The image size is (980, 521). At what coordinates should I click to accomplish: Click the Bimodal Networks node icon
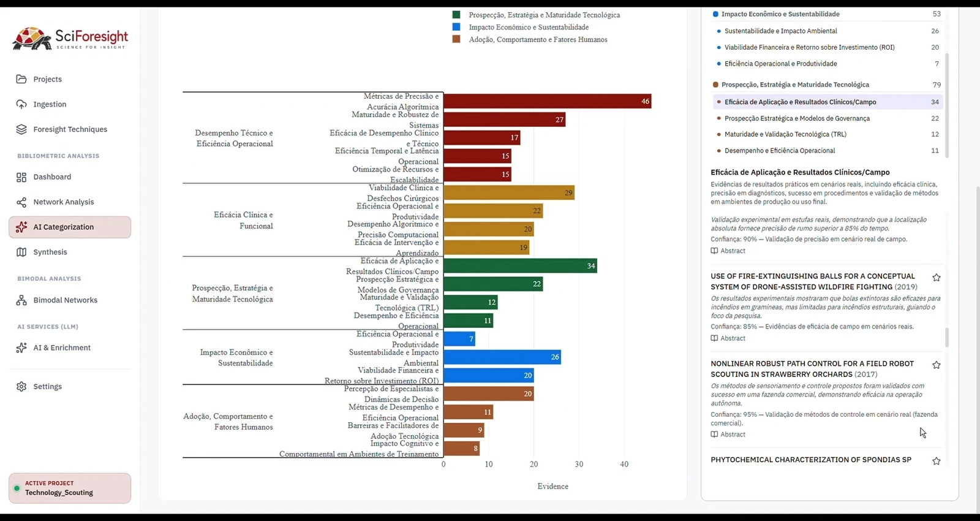coord(21,300)
